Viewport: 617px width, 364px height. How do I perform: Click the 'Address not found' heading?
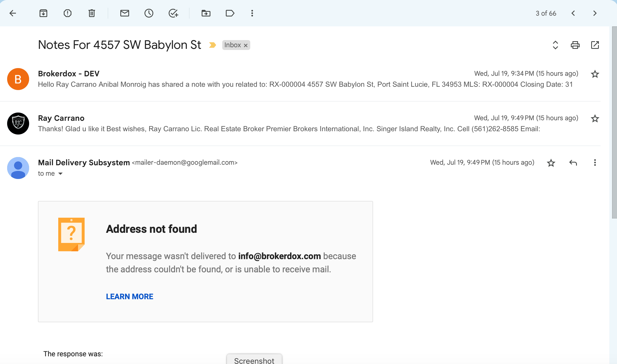coord(151,229)
